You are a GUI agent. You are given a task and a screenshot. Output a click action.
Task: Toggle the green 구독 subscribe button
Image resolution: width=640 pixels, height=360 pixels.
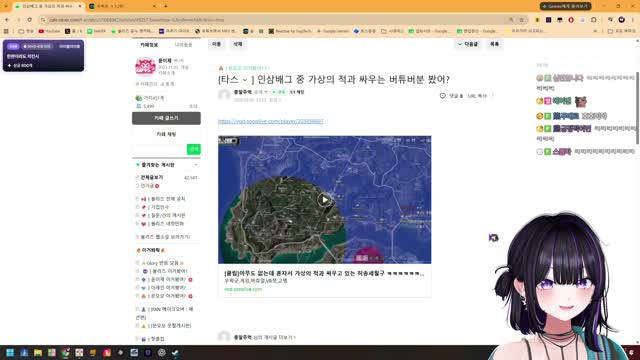click(x=279, y=92)
